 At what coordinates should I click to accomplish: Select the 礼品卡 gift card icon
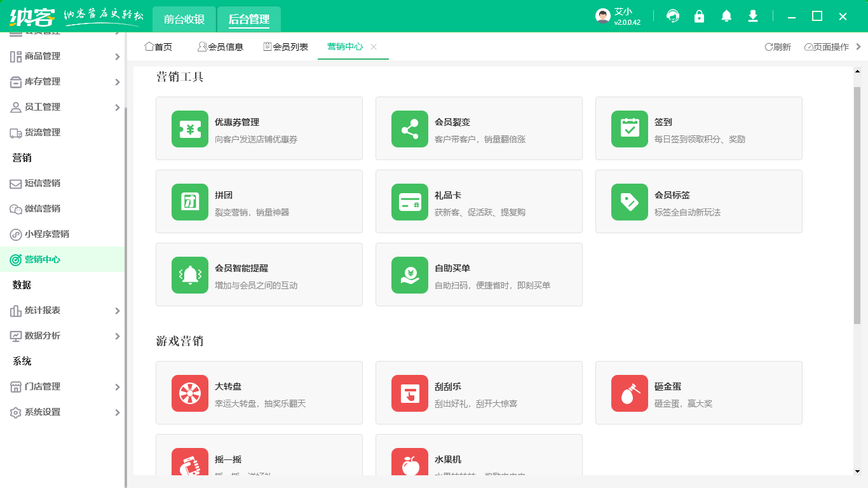tap(410, 202)
